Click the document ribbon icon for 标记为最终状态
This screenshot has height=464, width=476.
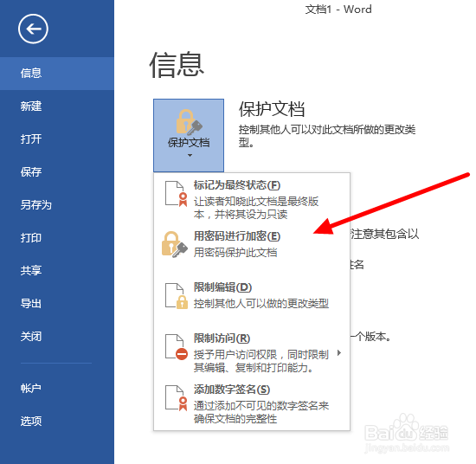click(177, 194)
